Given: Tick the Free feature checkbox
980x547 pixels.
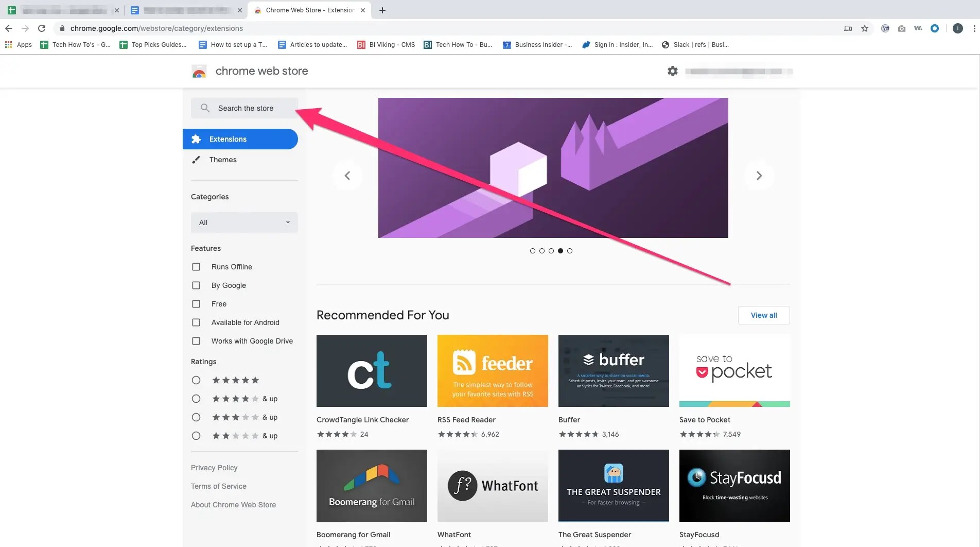Looking at the screenshot, I should 196,304.
